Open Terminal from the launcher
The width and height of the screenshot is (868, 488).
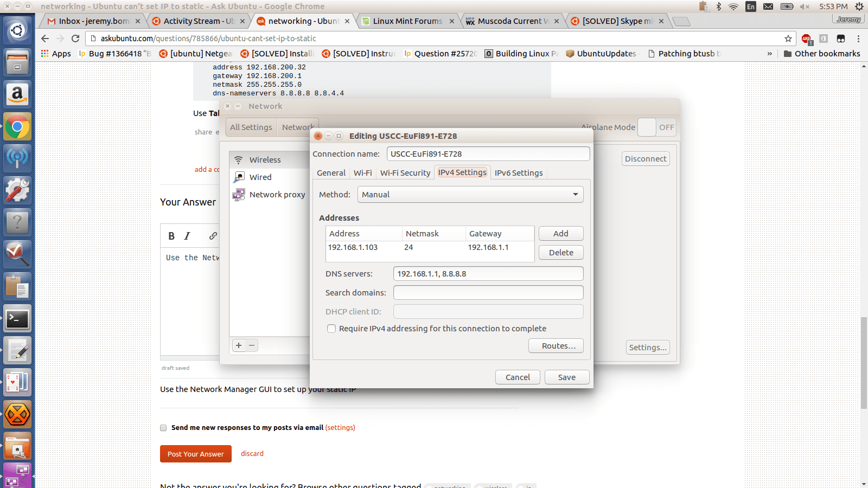tap(17, 319)
